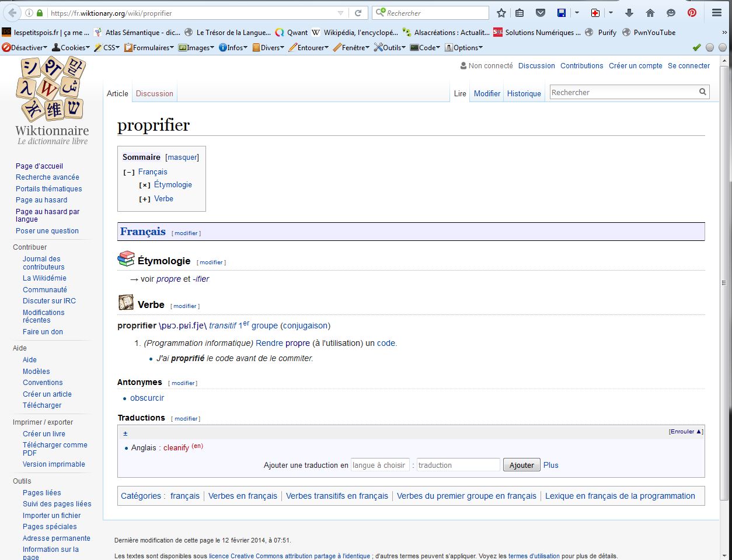This screenshot has height=560, width=732.
Task: Click the Wiktionary search magnifier icon
Action: pyautogui.click(x=703, y=92)
